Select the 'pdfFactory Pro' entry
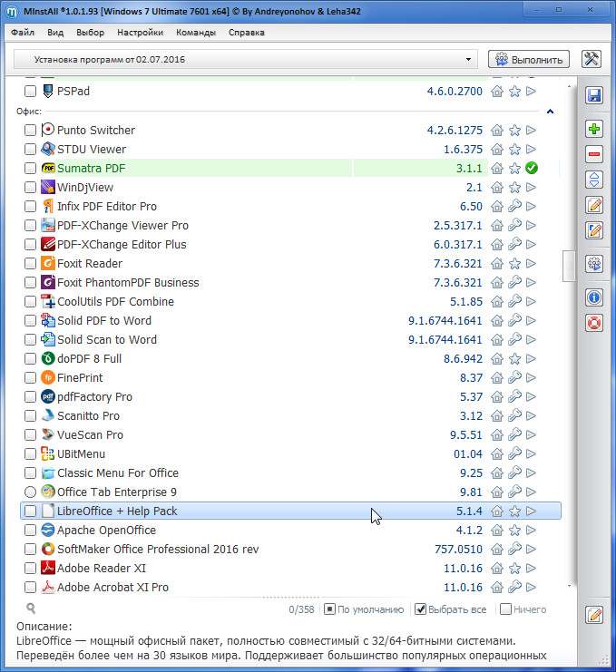 click(x=290, y=397)
